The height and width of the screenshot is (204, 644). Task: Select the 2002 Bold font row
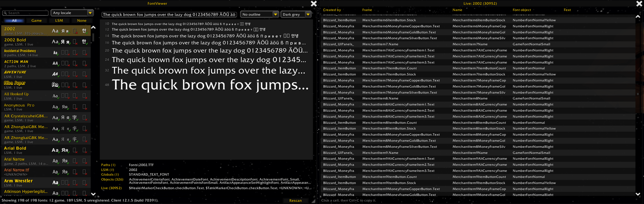[x=46, y=42]
